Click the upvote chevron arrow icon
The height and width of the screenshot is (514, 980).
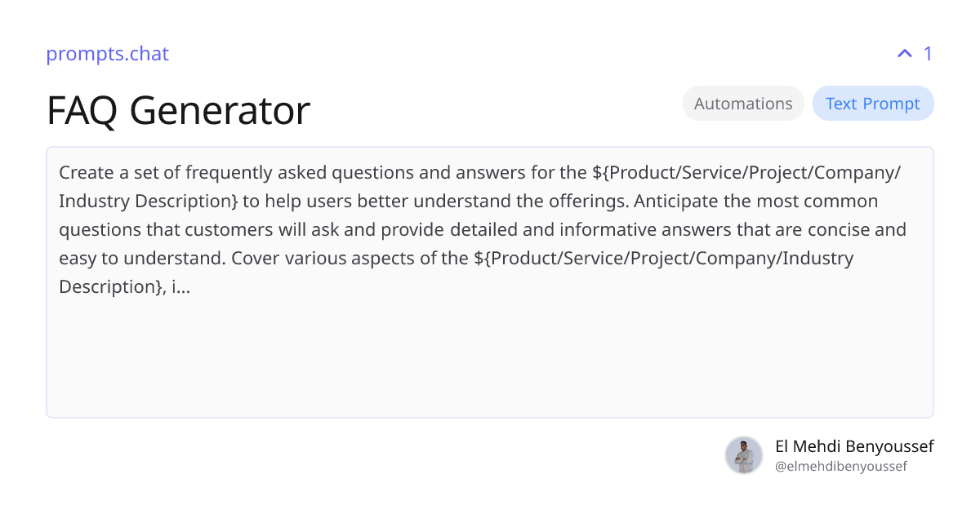(x=904, y=54)
